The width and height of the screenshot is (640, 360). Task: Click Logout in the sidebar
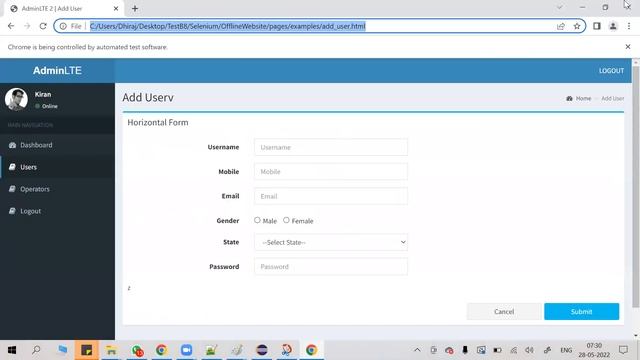point(57,211)
